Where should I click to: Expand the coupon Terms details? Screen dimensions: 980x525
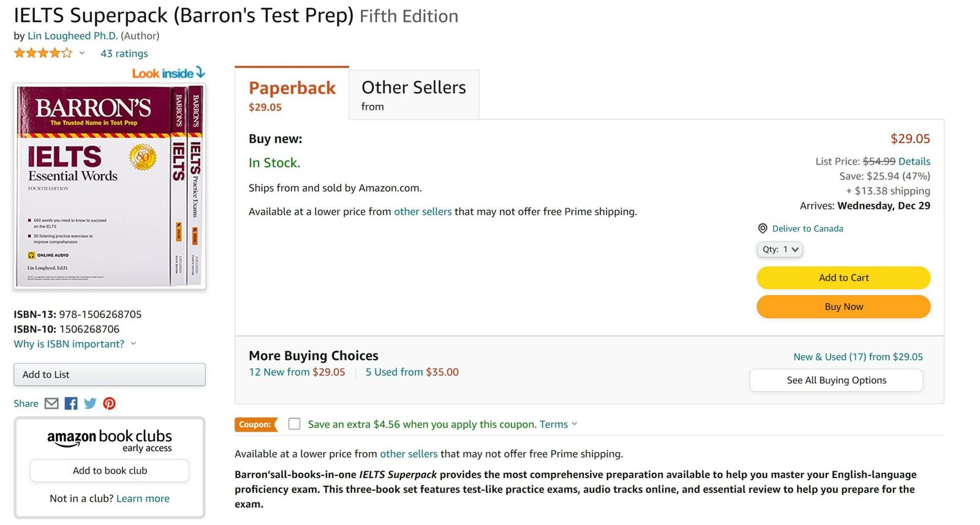(554, 424)
